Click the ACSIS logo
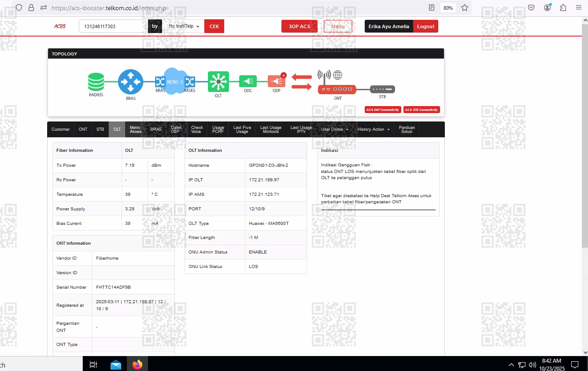 [60, 26]
